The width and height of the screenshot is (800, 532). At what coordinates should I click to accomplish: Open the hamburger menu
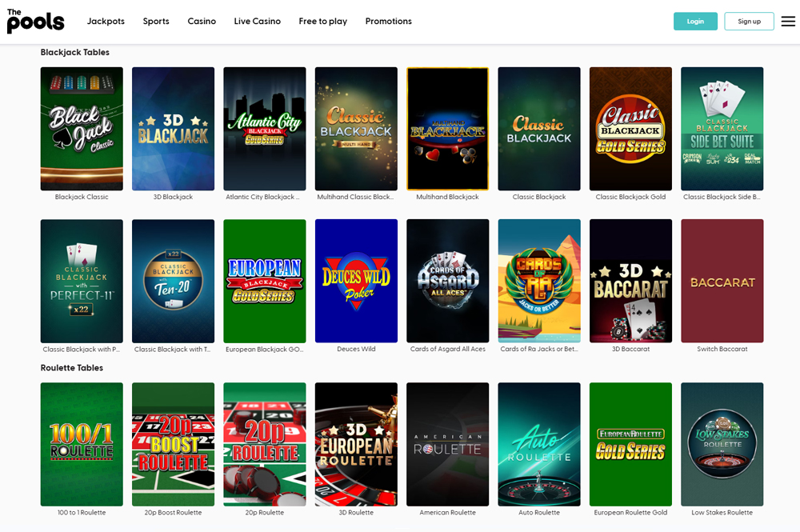click(x=788, y=22)
